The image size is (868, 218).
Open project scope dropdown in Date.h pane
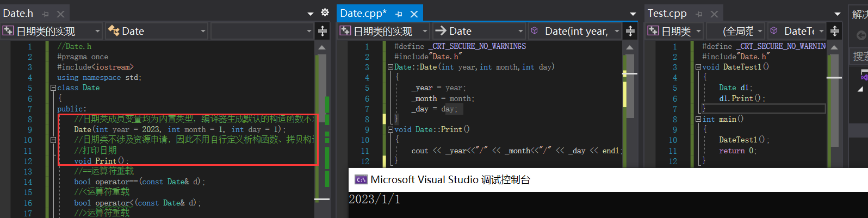[x=52, y=31]
